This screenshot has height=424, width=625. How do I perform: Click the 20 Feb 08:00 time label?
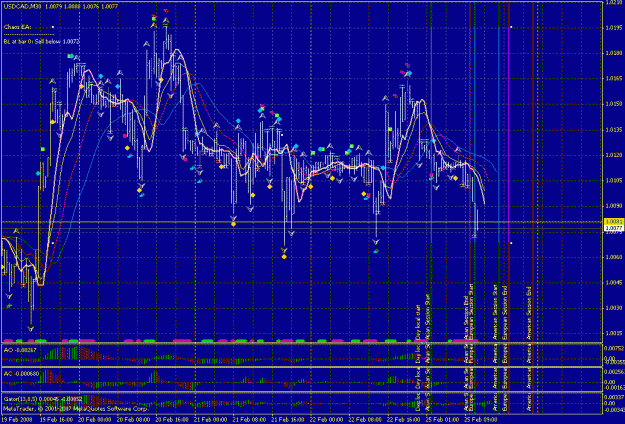133,419
